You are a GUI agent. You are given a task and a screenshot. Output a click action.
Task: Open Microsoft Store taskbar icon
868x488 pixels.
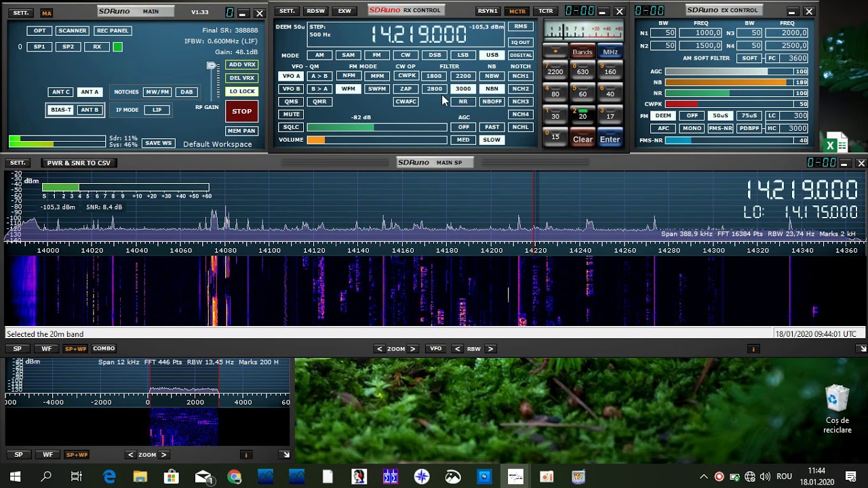(172, 476)
